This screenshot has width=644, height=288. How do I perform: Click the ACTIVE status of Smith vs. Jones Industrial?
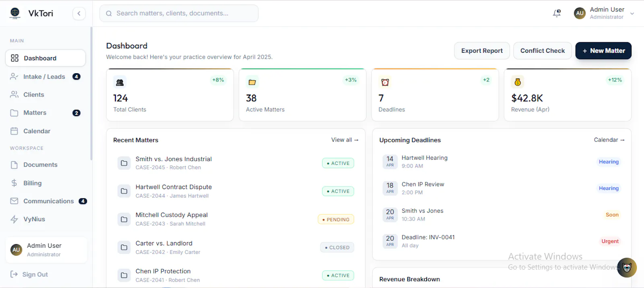(x=338, y=163)
